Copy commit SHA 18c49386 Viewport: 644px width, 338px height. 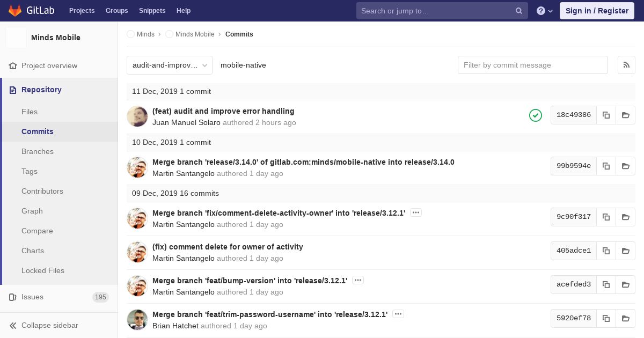[x=606, y=115]
